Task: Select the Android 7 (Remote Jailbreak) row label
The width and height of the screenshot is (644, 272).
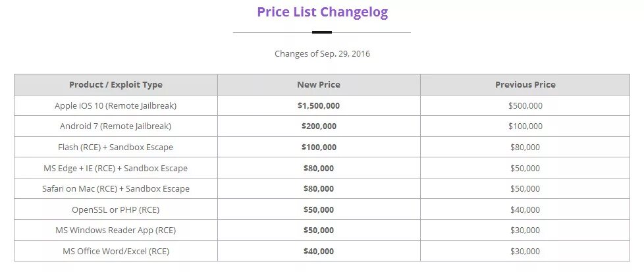Action: tap(116, 126)
